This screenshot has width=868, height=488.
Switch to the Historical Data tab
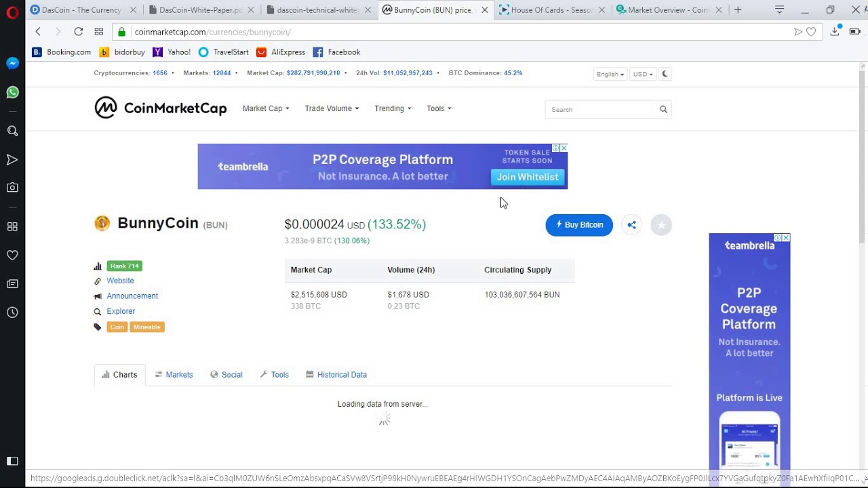[x=336, y=375]
